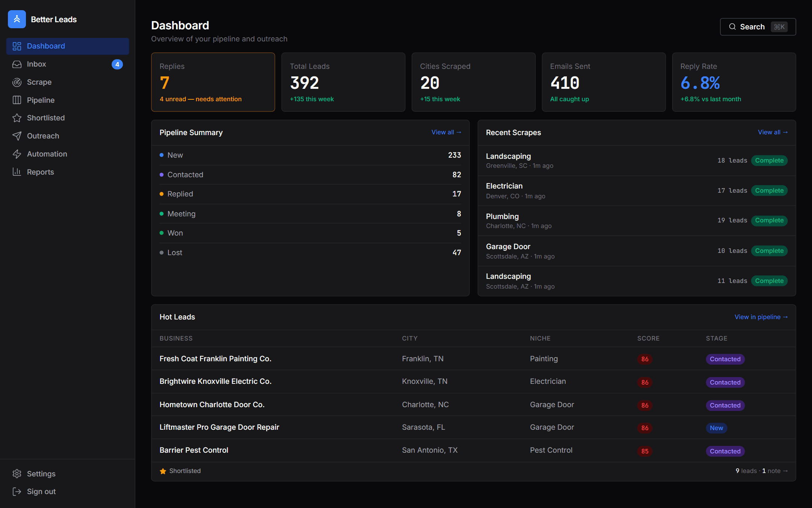The image size is (812, 508).
Task: Open Fresh Coat Franklin Painting Co. lead
Action: (x=474, y=359)
